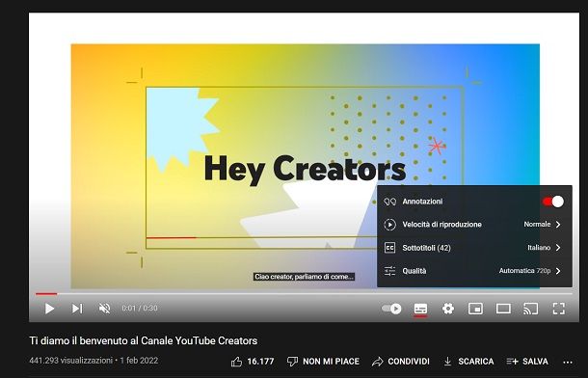Turn off subtitles with the CC button
Viewport: 588px width, 378px height.
pos(420,309)
